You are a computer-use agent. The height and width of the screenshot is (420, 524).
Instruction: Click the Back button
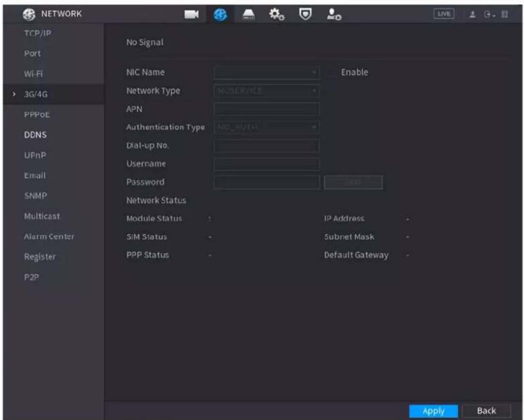point(486,411)
